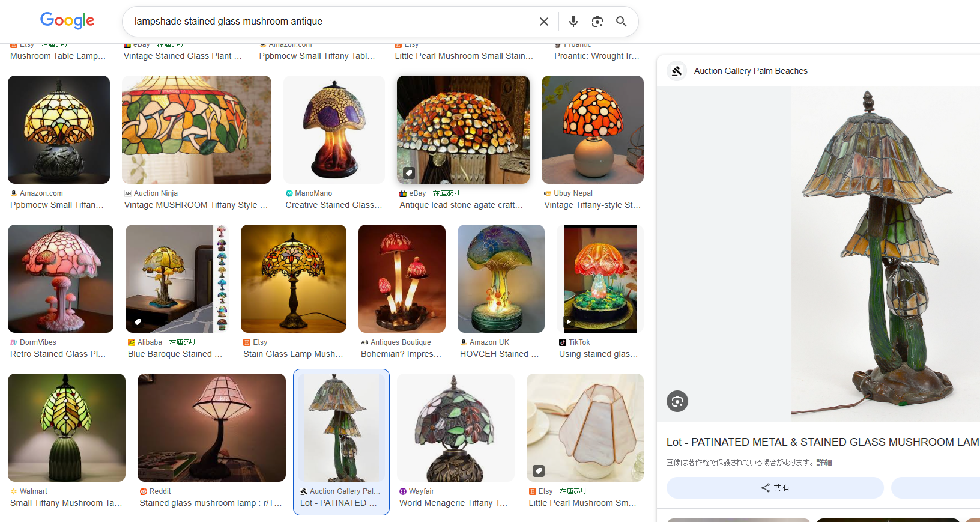This screenshot has height=522, width=980.
Task: Clear the search box text
Action: click(x=544, y=22)
